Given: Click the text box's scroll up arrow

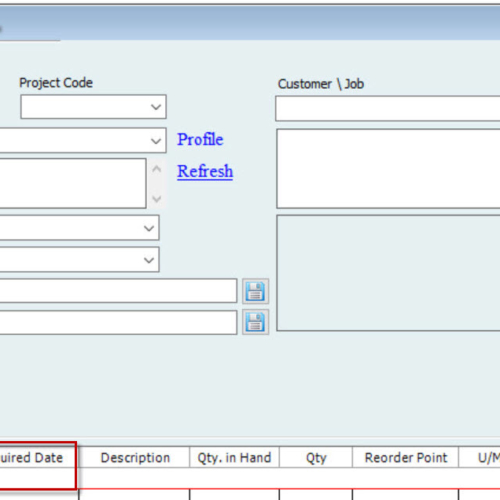Looking at the screenshot, I should (x=156, y=169).
